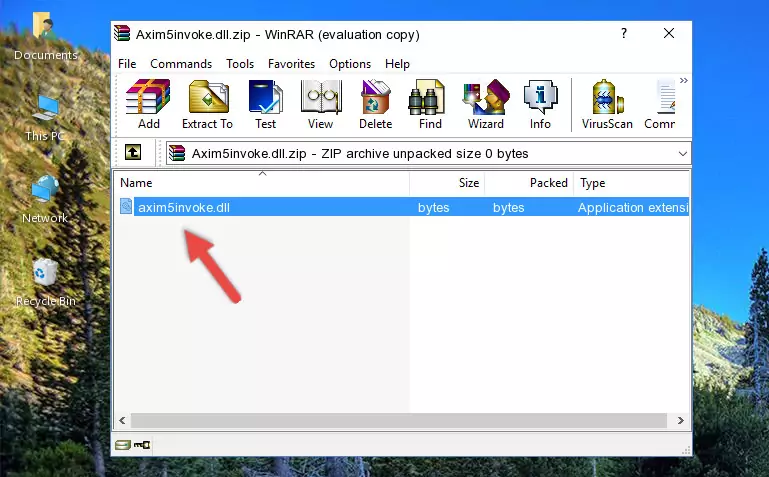769x477 pixels.
Task: Click the Extract To toolbar icon
Action: [x=207, y=104]
